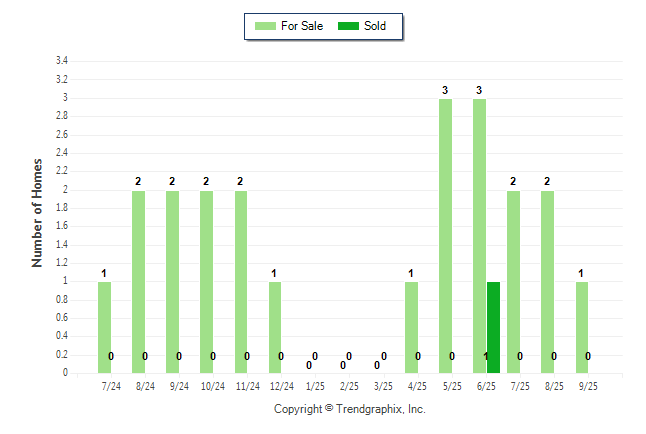The width and height of the screenshot is (646, 434).
Task: Click the 9/24 For Sale bar
Action: point(173,281)
